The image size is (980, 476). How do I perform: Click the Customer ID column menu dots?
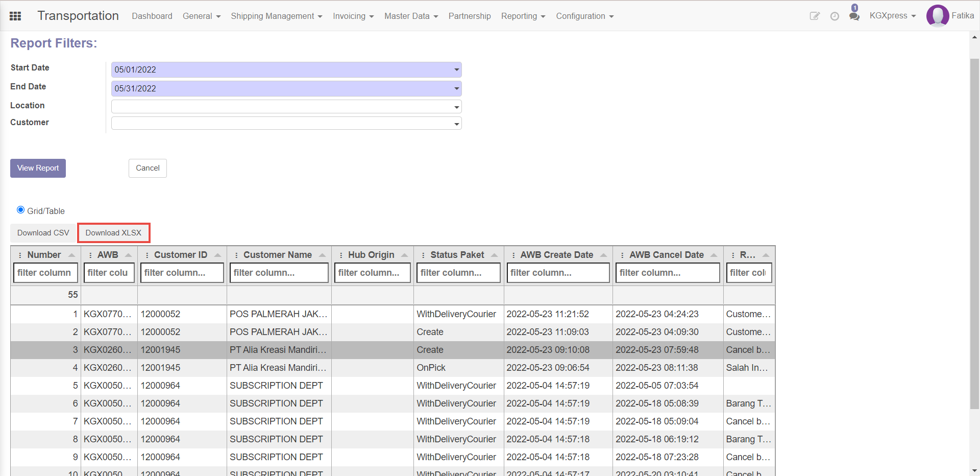pos(147,255)
